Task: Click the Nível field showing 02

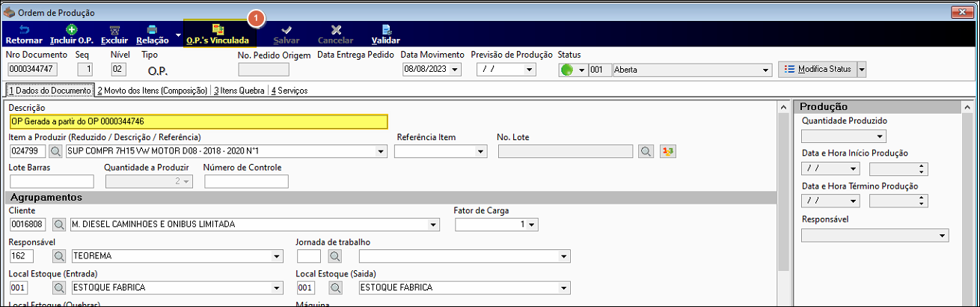Action: [118, 70]
